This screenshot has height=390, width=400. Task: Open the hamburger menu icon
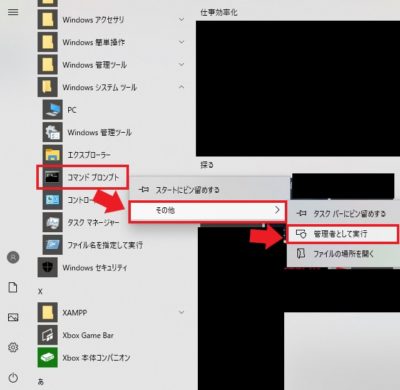point(13,12)
